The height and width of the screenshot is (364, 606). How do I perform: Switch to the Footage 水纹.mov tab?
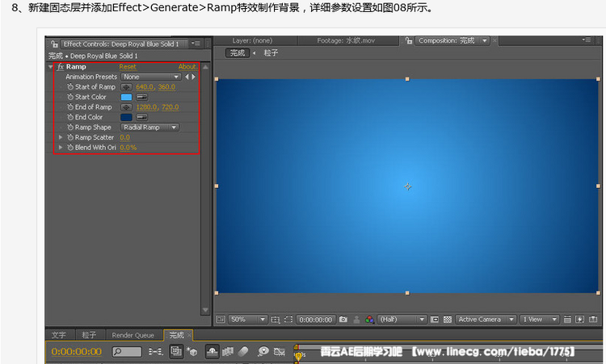click(346, 40)
